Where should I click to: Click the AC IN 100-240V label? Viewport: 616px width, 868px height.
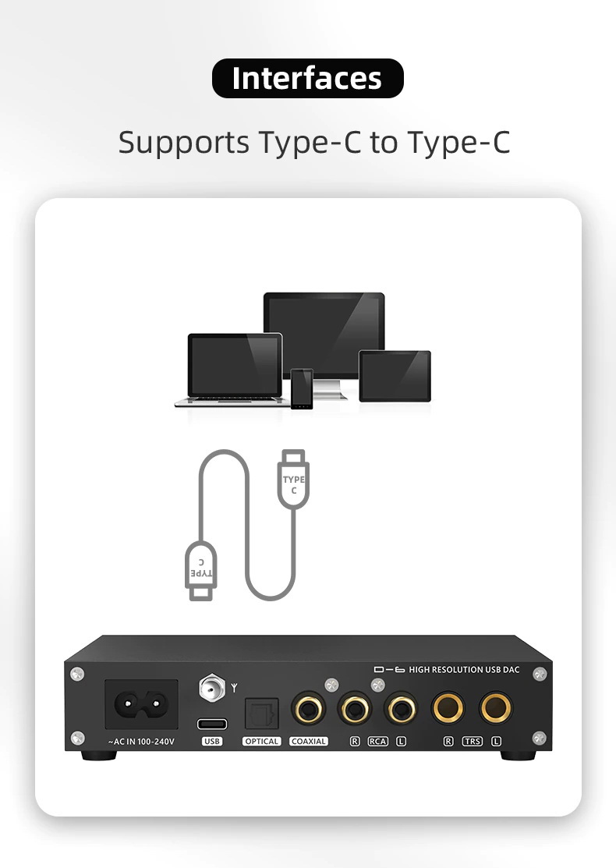click(141, 741)
